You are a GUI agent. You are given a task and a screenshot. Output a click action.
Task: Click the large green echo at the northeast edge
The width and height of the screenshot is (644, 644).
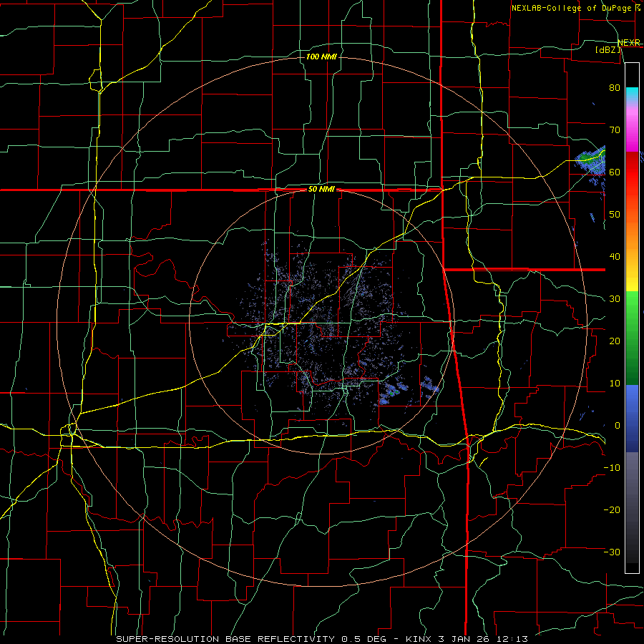coord(591,162)
